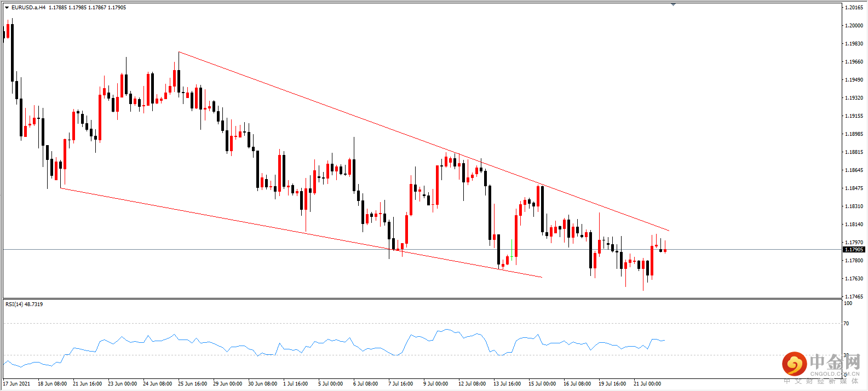Image resolution: width=868 pixels, height=391 pixels.
Task: Click the time axis label 7 Jul 16:00
Action: [x=401, y=384]
